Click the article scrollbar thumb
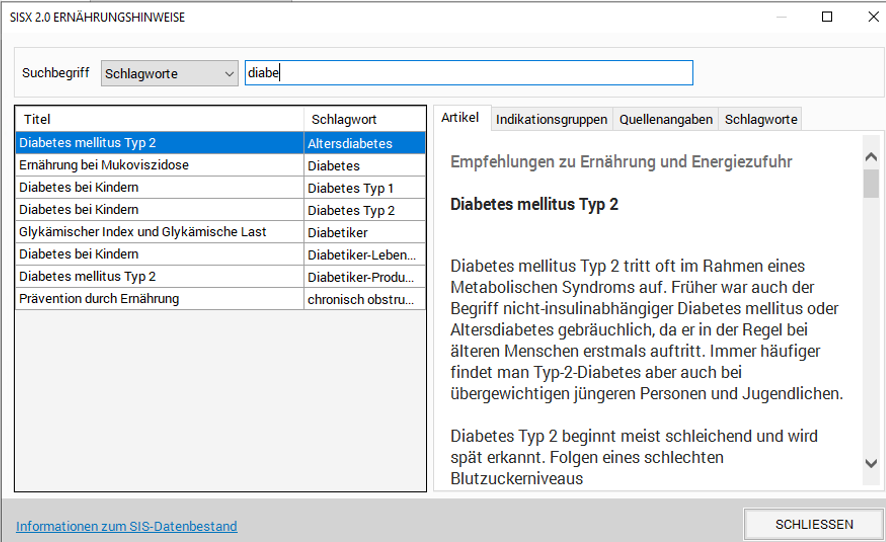Viewport: 886px width, 542px height. click(871, 184)
